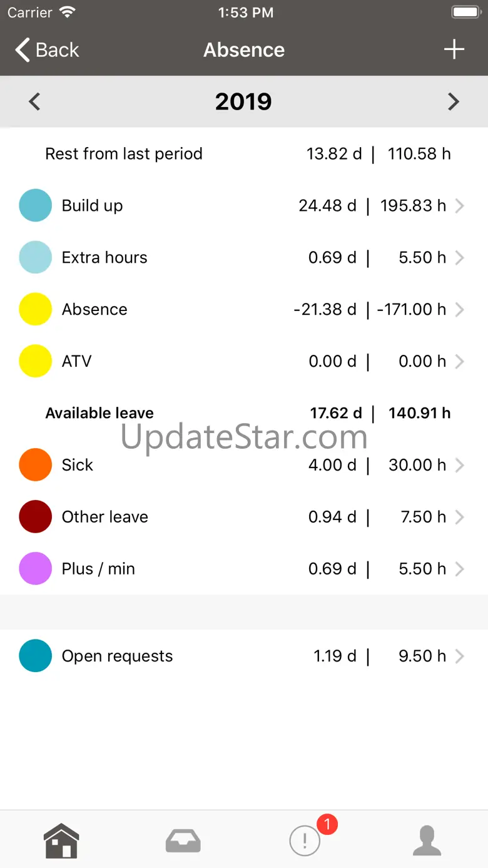Go to next year with right arrow
The width and height of the screenshot is (488, 868).
pos(454,101)
